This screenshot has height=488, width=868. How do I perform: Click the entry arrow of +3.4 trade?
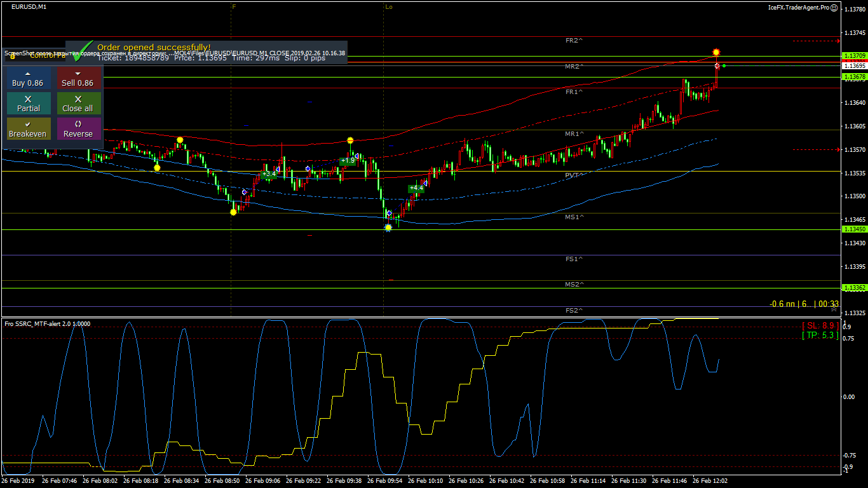coord(244,191)
